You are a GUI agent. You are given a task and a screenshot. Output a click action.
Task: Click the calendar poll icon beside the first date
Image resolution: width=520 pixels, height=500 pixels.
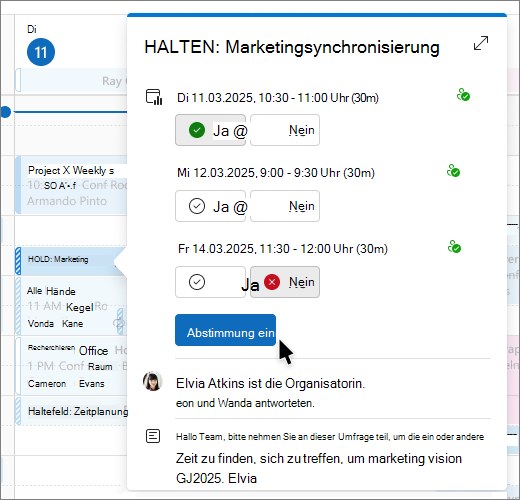pos(154,97)
